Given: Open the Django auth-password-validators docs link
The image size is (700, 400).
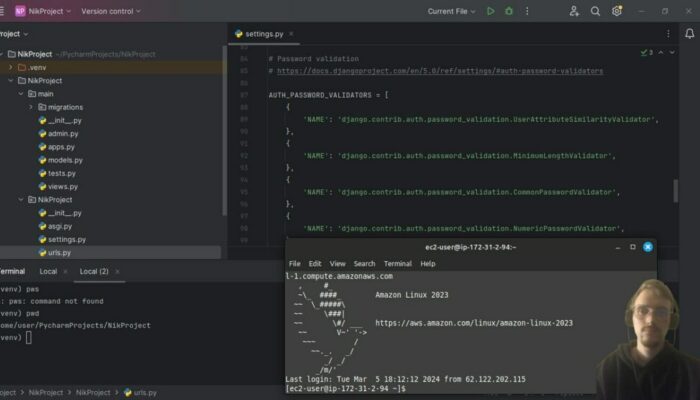Looking at the screenshot, I should 440,71.
